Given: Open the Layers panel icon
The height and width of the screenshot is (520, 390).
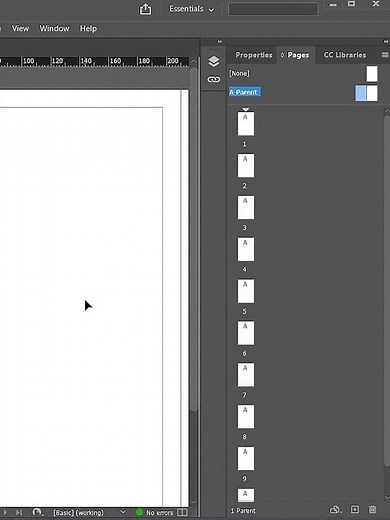Looking at the screenshot, I should click(214, 61).
